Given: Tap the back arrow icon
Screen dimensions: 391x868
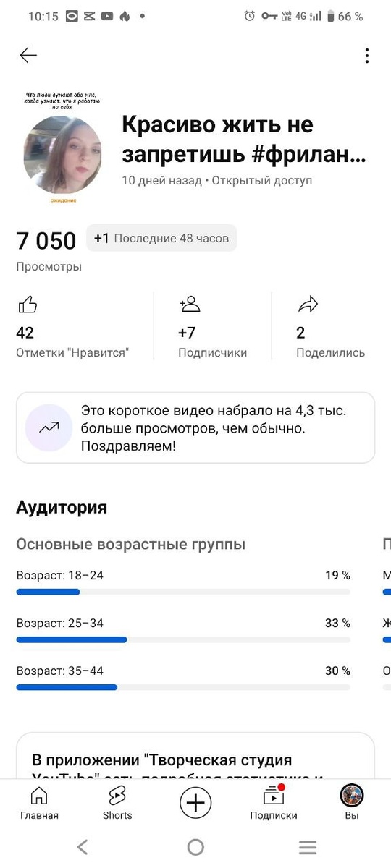Looking at the screenshot, I should tap(28, 56).
